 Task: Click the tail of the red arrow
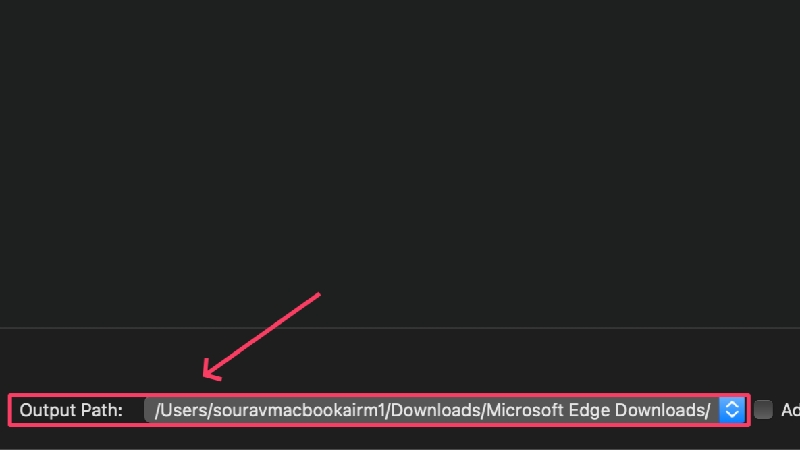[x=318, y=294]
